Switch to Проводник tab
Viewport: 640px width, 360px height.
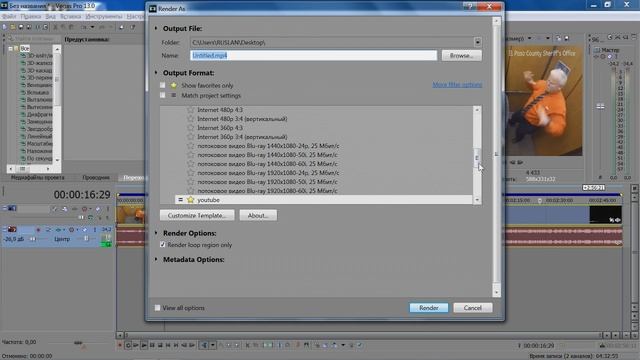tap(96, 178)
